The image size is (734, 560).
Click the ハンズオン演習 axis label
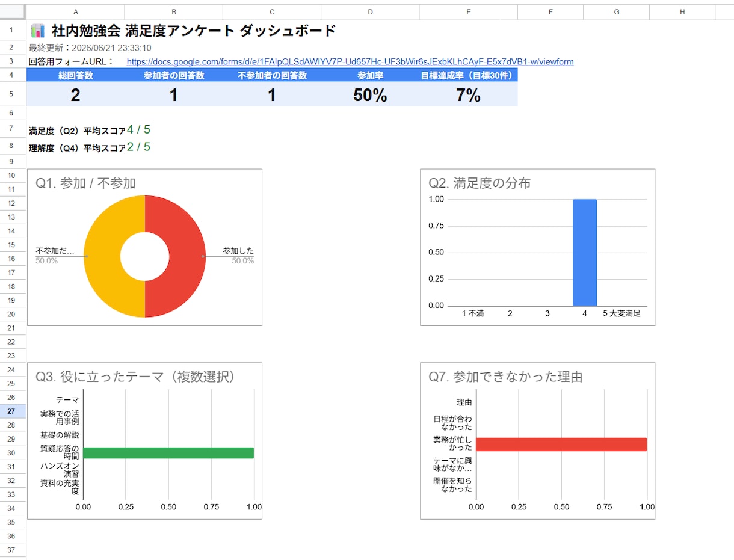coord(60,470)
